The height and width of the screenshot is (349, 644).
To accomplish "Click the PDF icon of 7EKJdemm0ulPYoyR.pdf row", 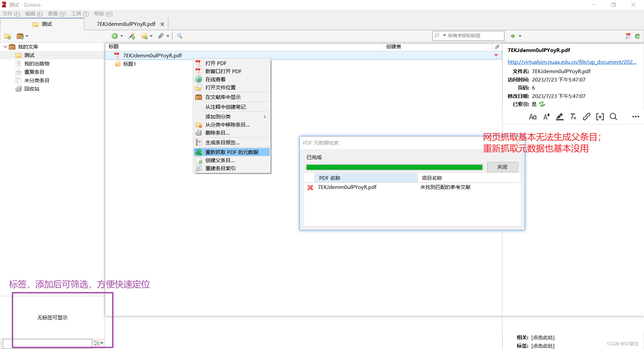I will click(x=117, y=55).
